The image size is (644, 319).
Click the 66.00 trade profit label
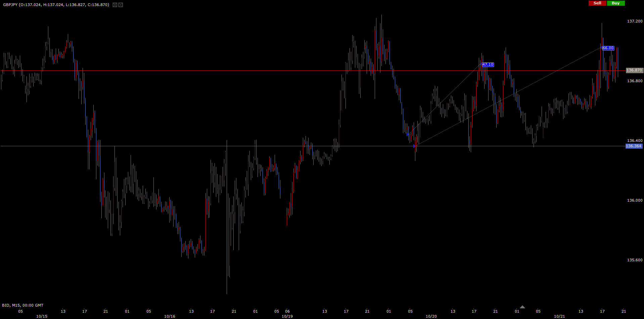[x=608, y=48]
